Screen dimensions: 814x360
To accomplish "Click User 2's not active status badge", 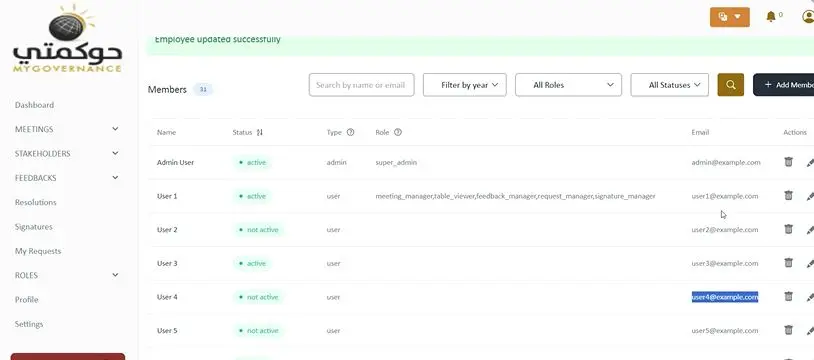I will click(258, 230).
